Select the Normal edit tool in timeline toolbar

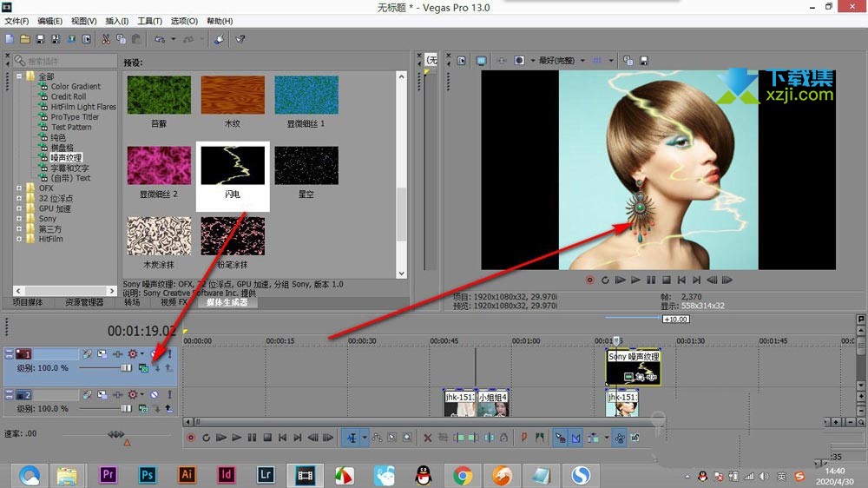pyautogui.click(x=352, y=438)
